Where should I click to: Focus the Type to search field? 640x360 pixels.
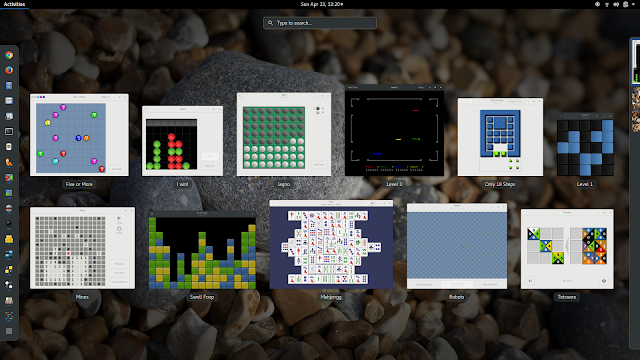(x=320, y=23)
